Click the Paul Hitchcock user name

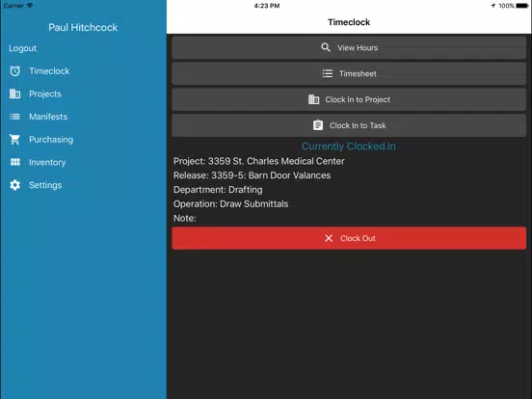tap(83, 27)
